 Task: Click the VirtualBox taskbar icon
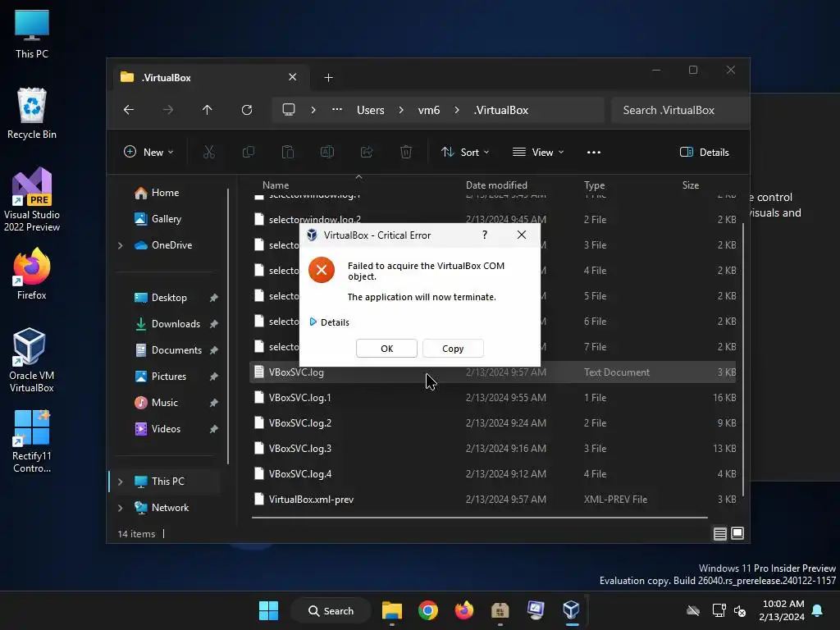click(572, 610)
